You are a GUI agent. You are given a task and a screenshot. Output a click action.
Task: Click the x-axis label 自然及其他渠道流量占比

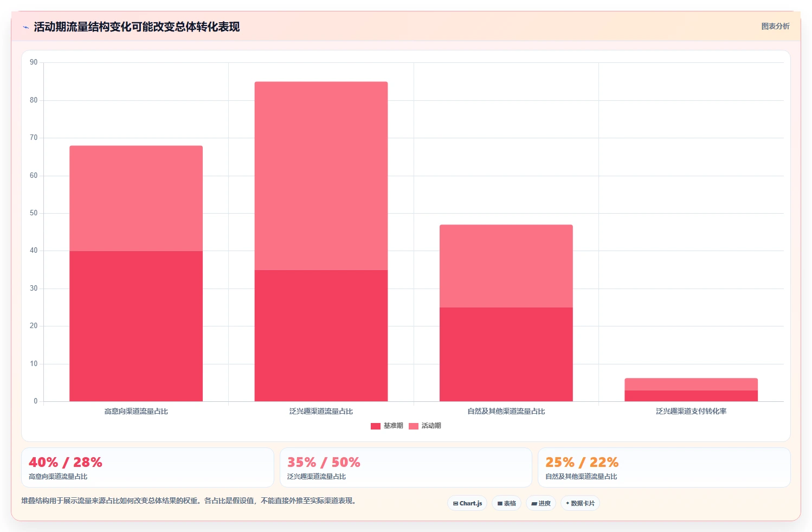(x=506, y=412)
